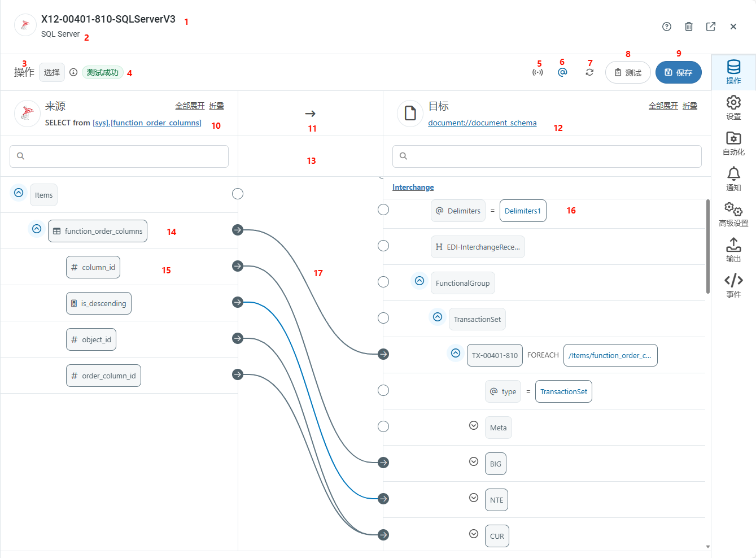756x558 pixels.
Task: Click the broadcast signal icon in toolbar
Action: click(537, 72)
